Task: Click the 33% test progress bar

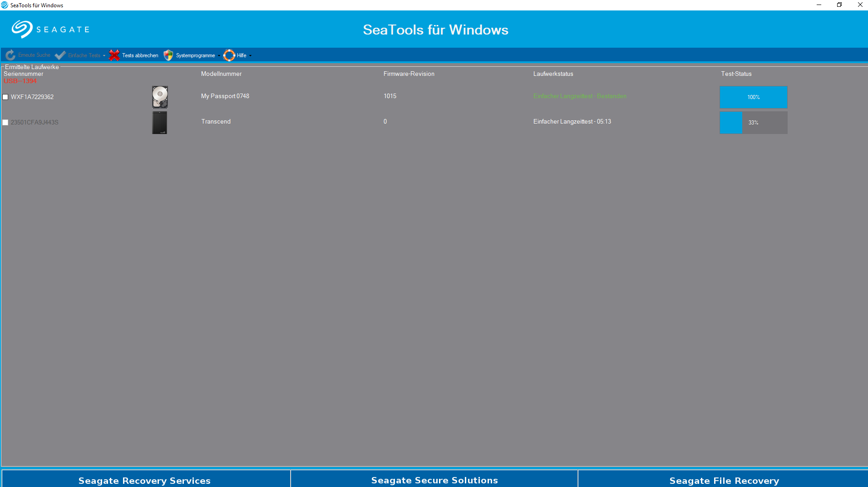Action: (x=753, y=123)
